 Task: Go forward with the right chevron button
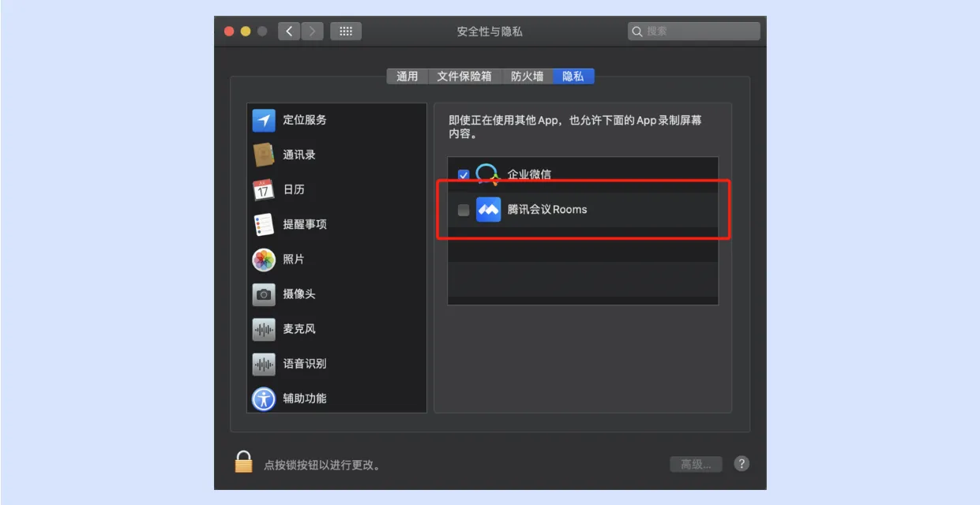(313, 31)
